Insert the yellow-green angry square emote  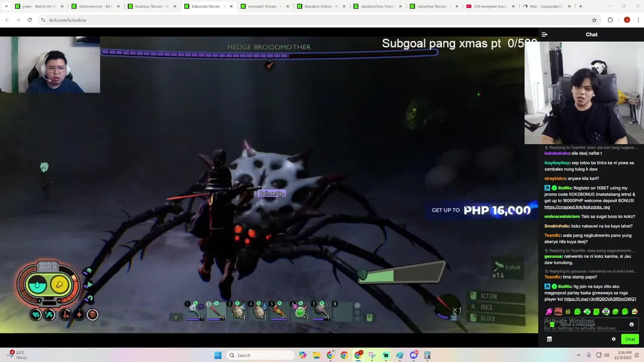[x=568, y=312]
